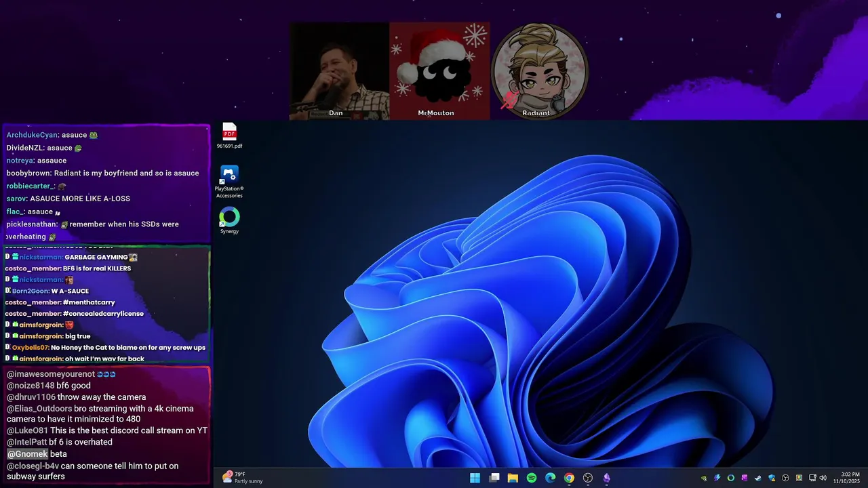Click the colorful striped tray icon
This screenshot has height=488, width=868.
click(x=799, y=478)
